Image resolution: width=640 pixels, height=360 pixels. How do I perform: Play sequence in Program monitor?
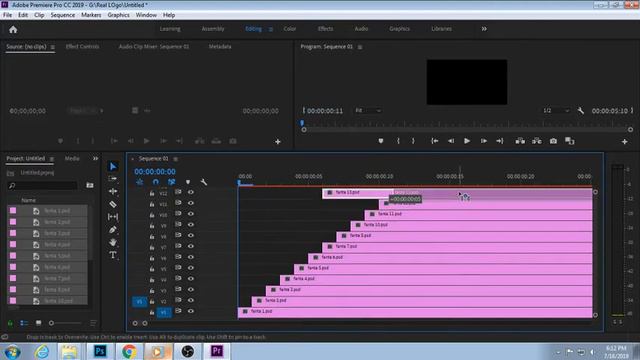[467, 141]
